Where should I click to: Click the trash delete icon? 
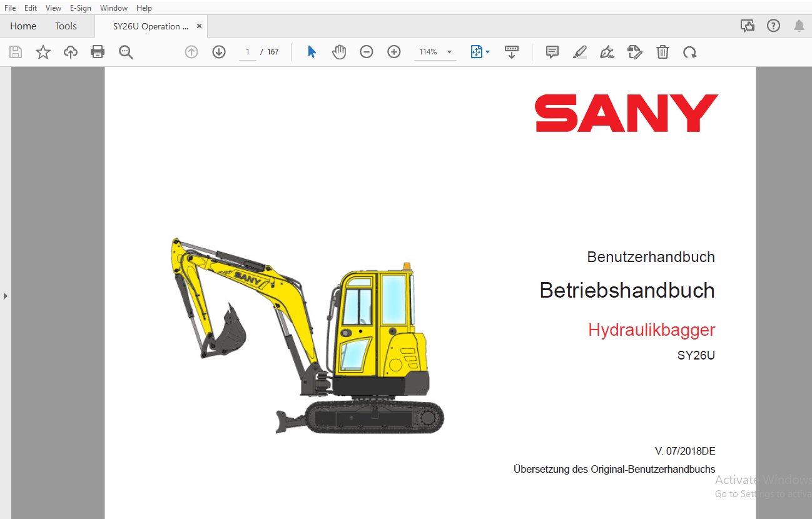point(662,52)
